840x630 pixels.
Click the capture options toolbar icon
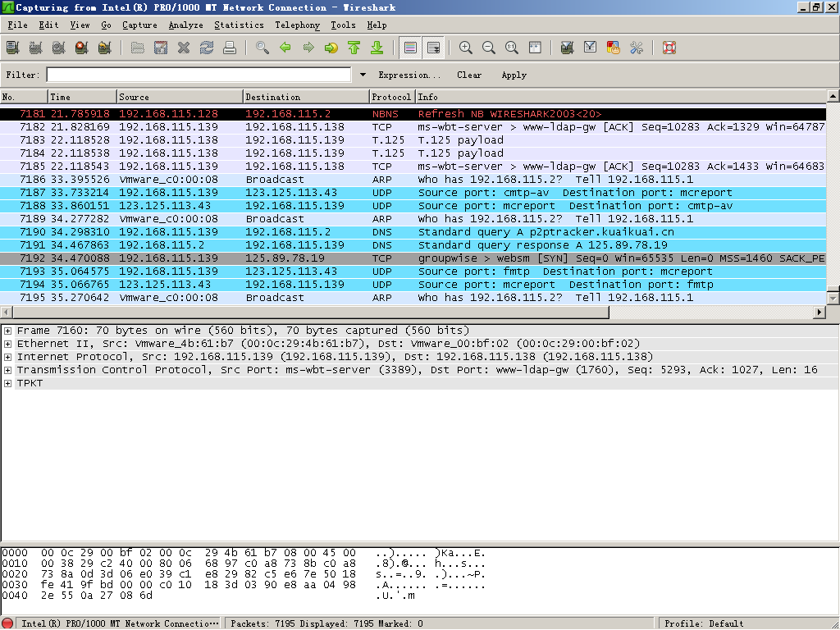point(36,48)
